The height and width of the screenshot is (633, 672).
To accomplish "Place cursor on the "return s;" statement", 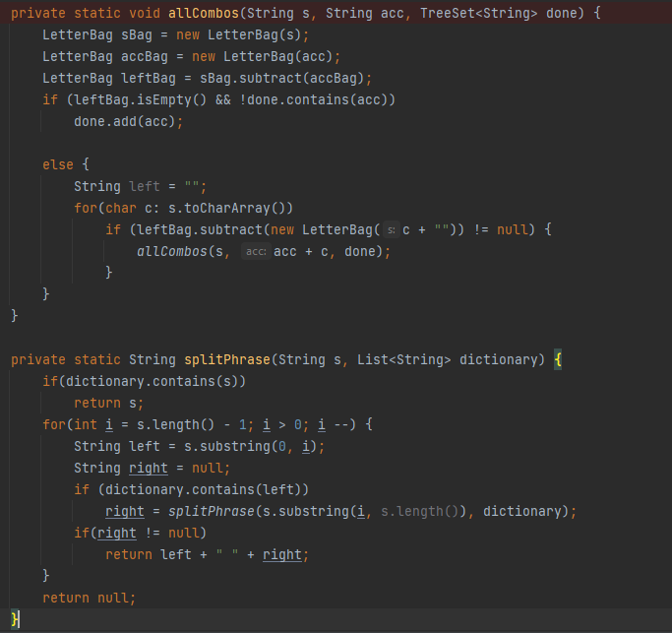I will pos(108,403).
